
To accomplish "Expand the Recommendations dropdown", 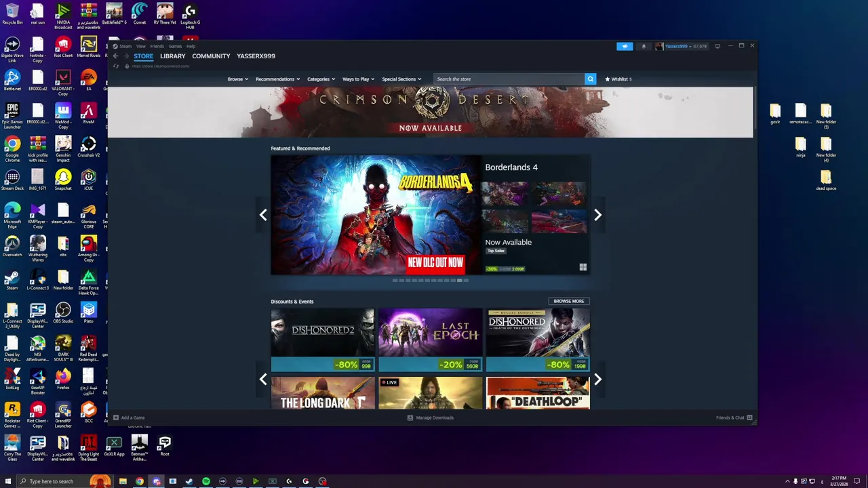I will (277, 79).
